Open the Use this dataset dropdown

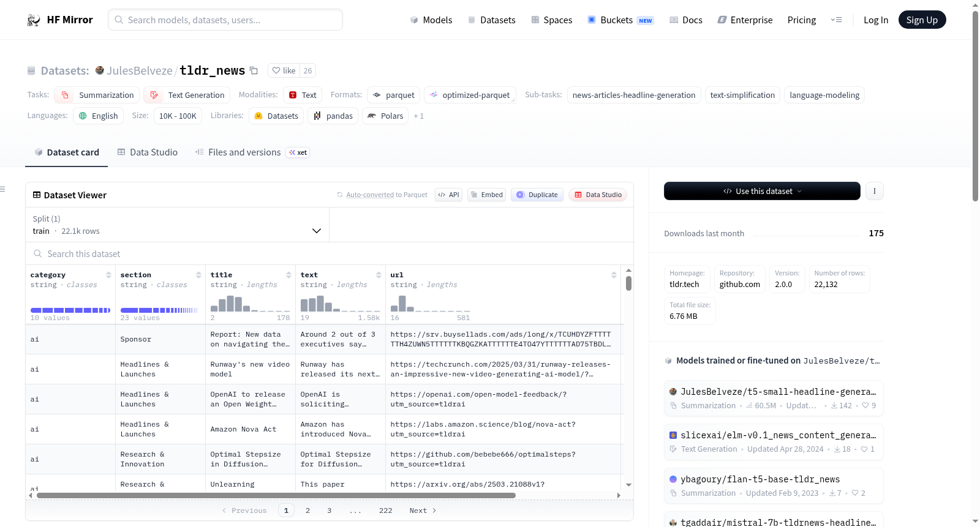pos(762,191)
